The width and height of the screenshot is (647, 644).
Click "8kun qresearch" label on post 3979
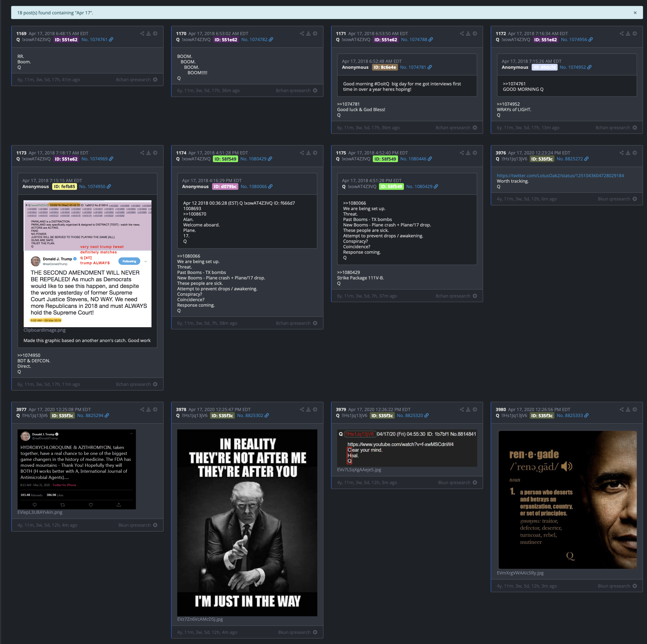pos(454,482)
